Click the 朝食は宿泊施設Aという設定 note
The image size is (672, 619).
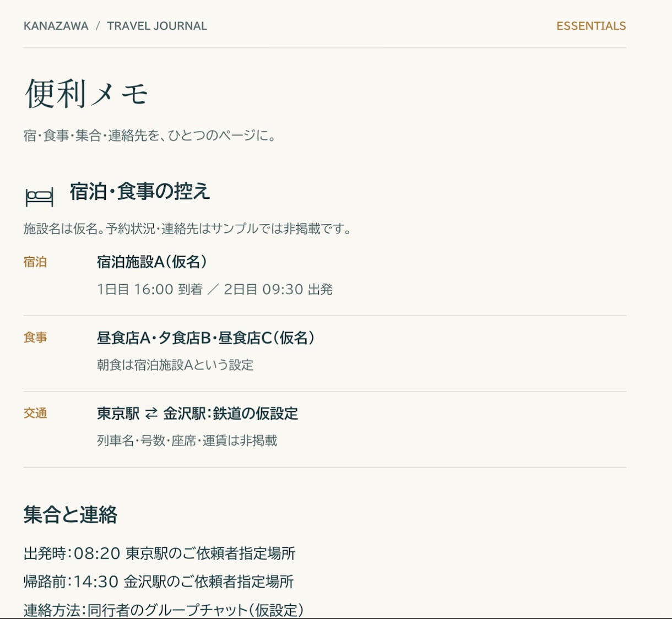pos(175,365)
